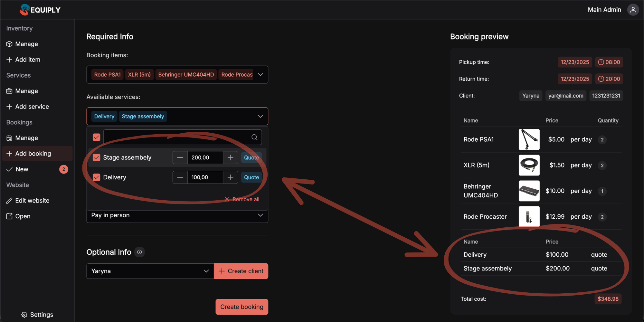The width and height of the screenshot is (644, 322).
Task: Click the Delivery price input field
Action: (205, 177)
